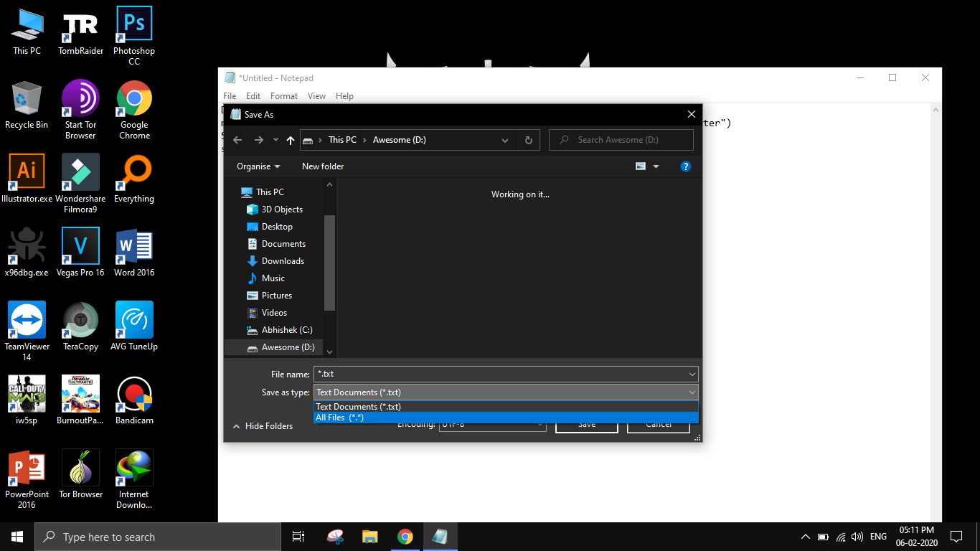Open TeamViewer 14 from the desktop
Viewport: 980px width, 551px height.
click(x=27, y=319)
